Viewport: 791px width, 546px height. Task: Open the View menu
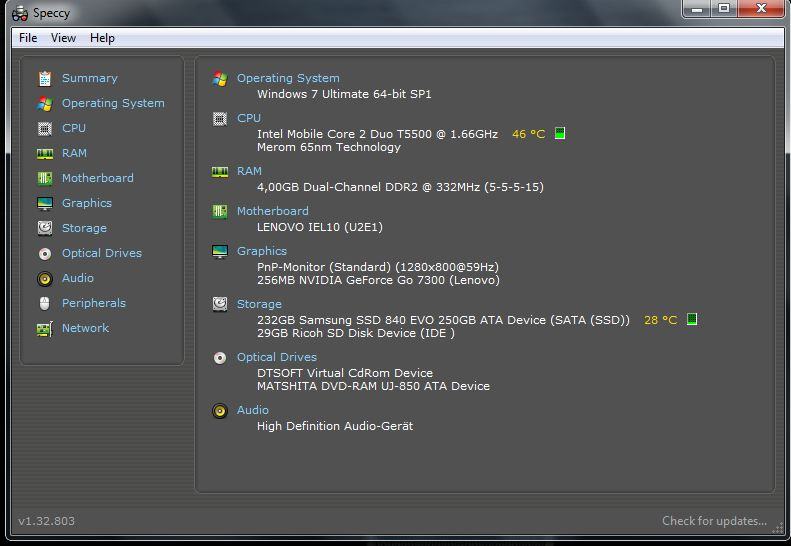pyautogui.click(x=63, y=38)
